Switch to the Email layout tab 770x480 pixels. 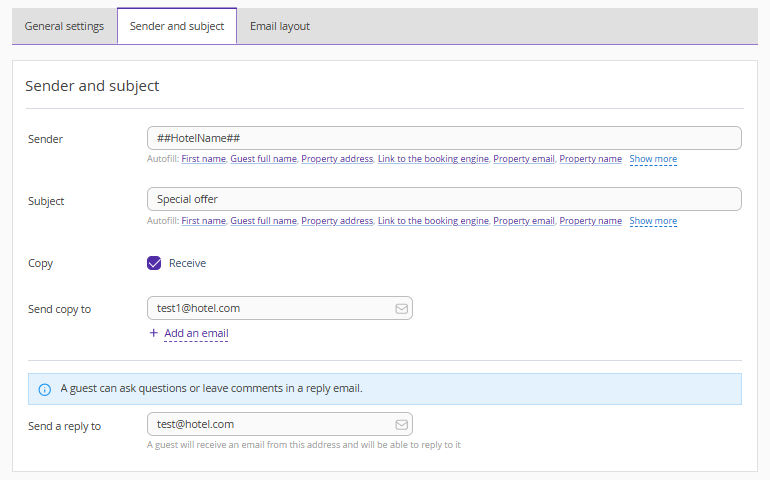[280, 26]
